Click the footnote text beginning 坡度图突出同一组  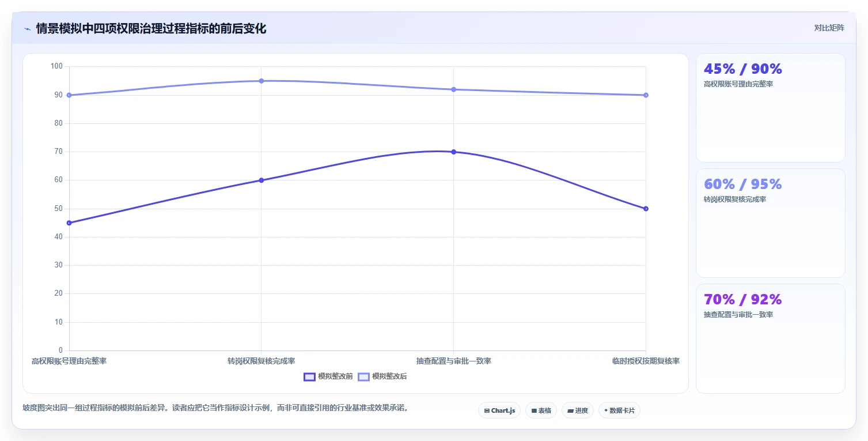(215, 408)
